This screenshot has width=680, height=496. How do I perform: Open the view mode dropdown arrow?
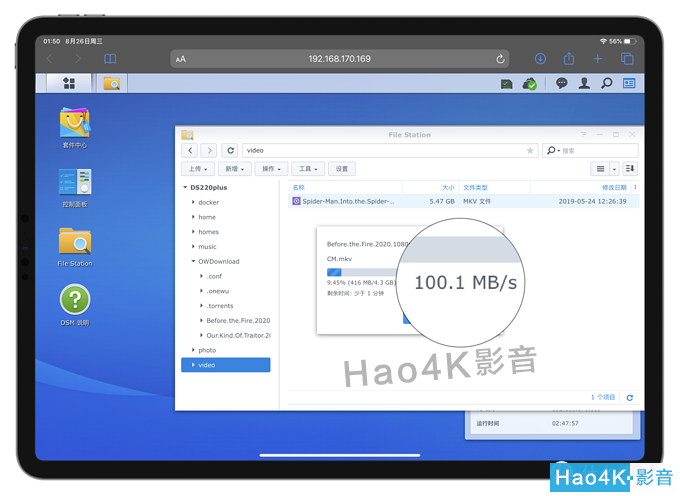pyautogui.click(x=615, y=169)
